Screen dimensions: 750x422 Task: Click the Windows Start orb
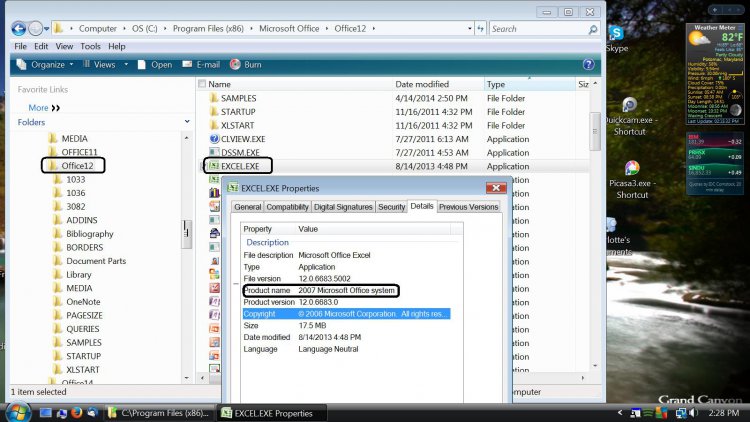click(18, 412)
